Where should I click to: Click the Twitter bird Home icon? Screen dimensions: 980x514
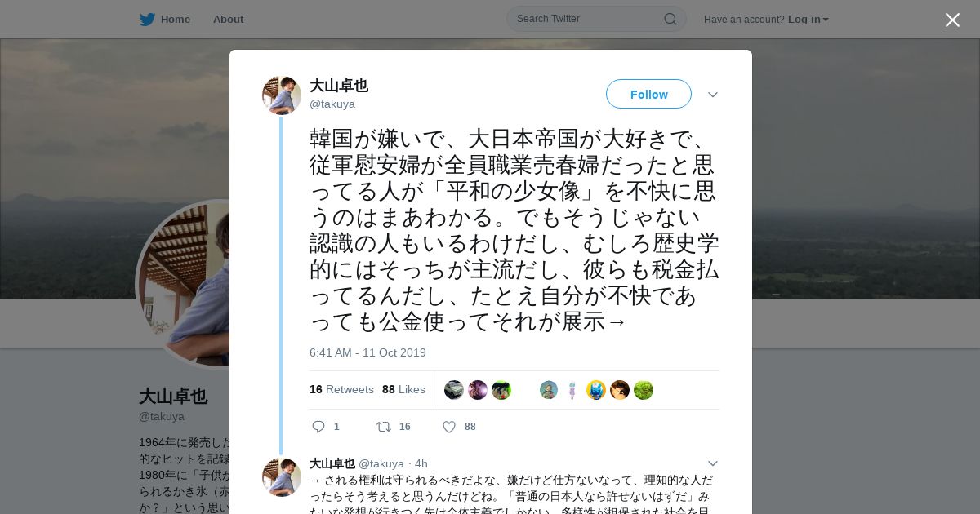coord(147,19)
